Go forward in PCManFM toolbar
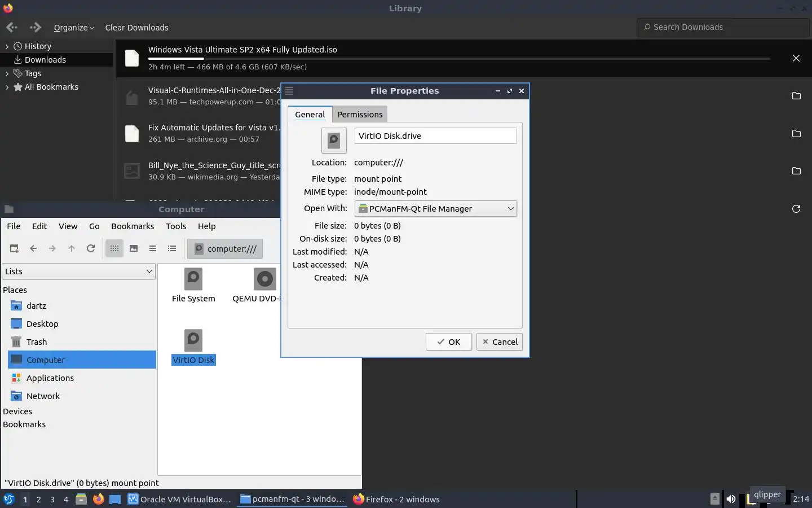The image size is (812, 508). (x=52, y=248)
